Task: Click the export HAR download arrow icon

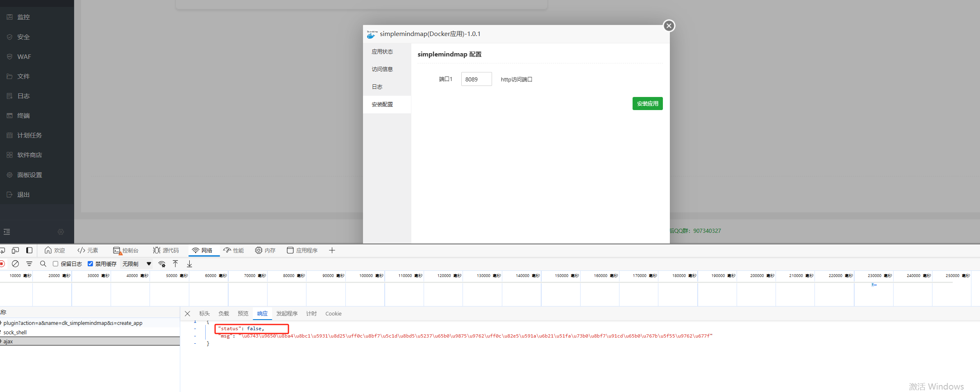Action: click(x=189, y=264)
